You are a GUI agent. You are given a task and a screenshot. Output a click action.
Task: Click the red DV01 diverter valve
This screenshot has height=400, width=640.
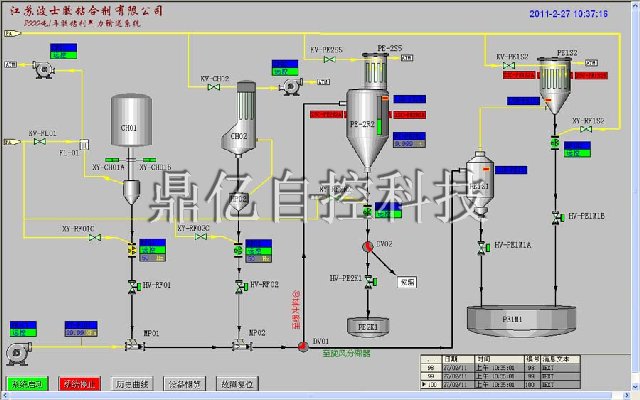(x=303, y=346)
